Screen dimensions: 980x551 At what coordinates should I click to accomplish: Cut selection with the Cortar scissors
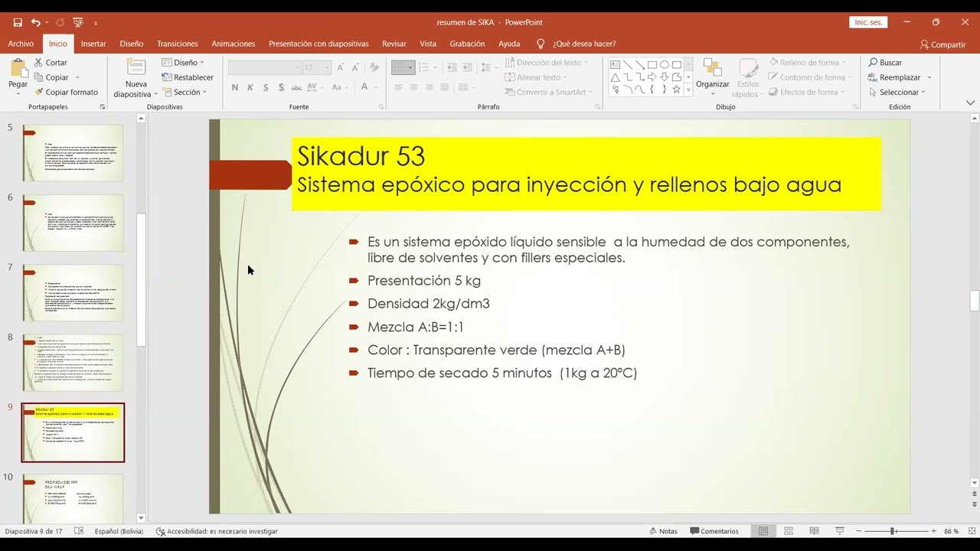pos(51,63)
